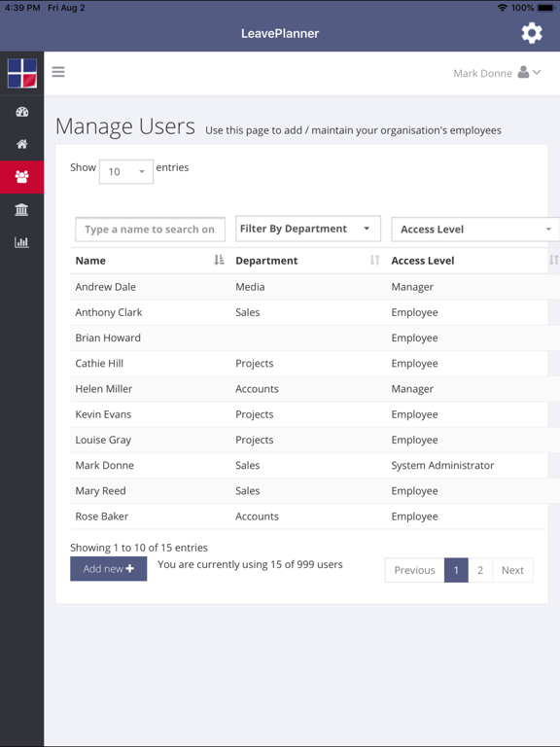The height and width of the screenshot is (747, 560).
Task: Select pagination page 2
Action: click(480, 570)
